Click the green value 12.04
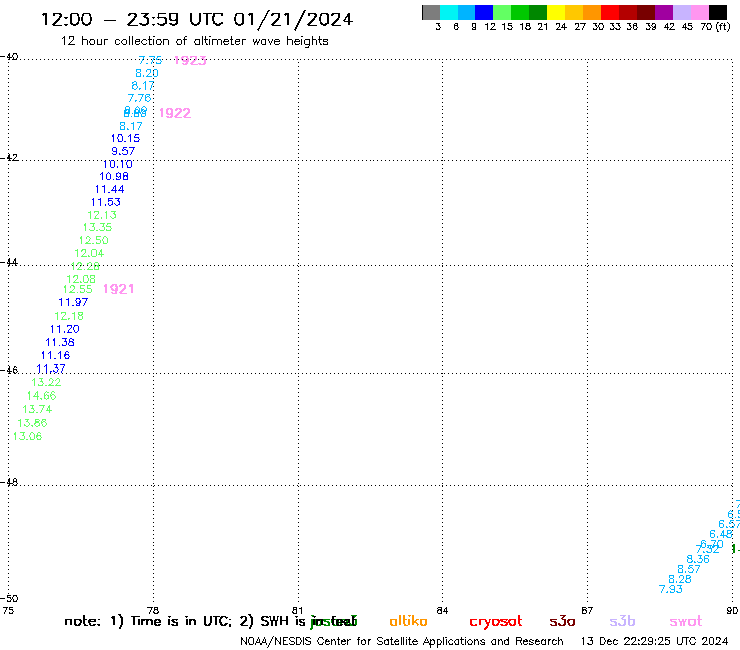 [x=89, y=253]
